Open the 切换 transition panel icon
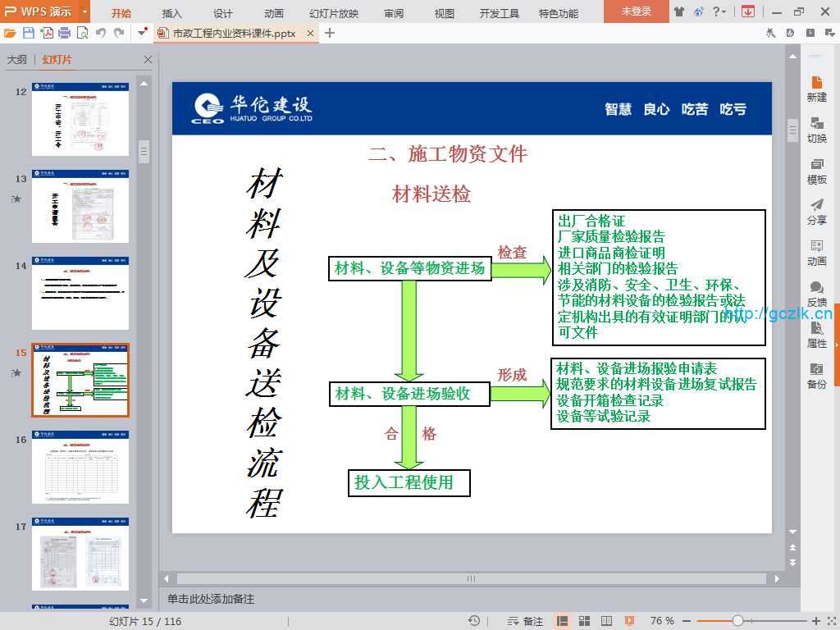 (816, 130)
